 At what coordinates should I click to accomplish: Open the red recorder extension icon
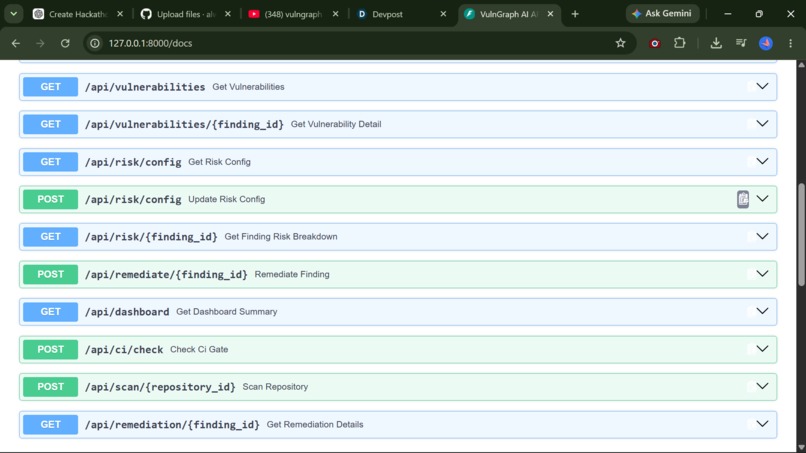(654, 43)
